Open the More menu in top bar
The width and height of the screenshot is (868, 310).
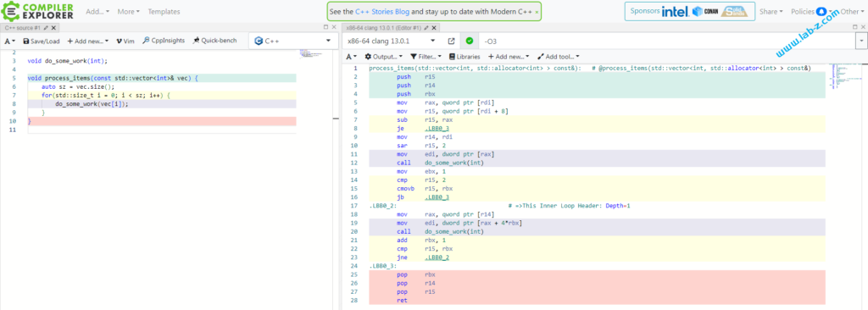[129, 11]
